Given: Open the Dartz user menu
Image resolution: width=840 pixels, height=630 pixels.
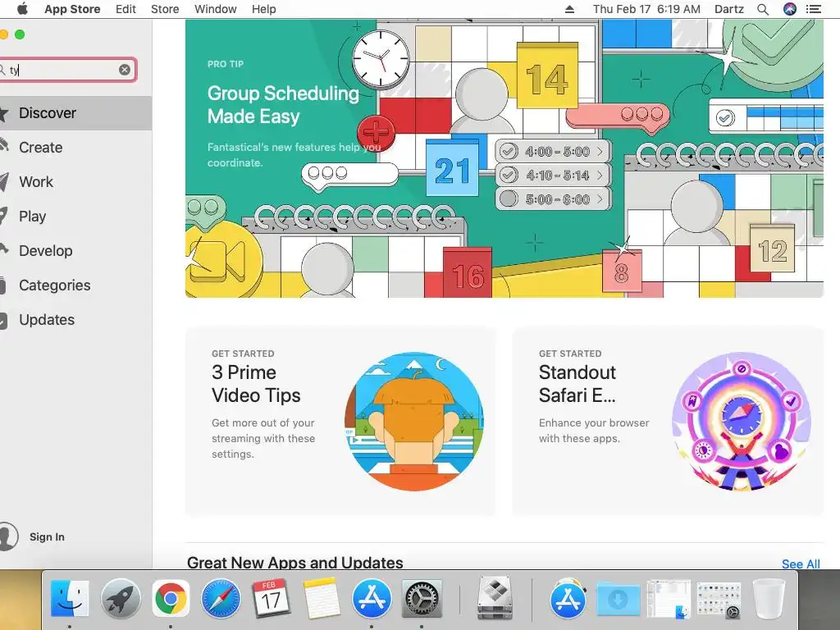Looking at the screenshot, I should tap(729, 9).
